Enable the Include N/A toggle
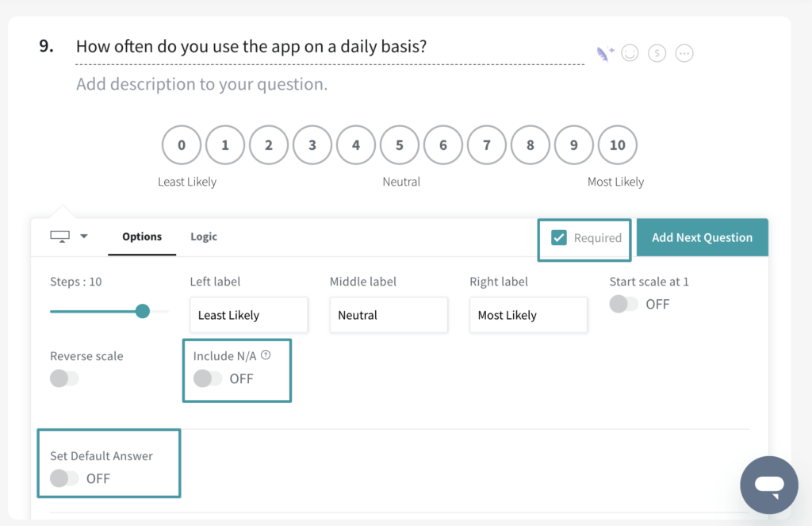 click(x=209, y=379)
